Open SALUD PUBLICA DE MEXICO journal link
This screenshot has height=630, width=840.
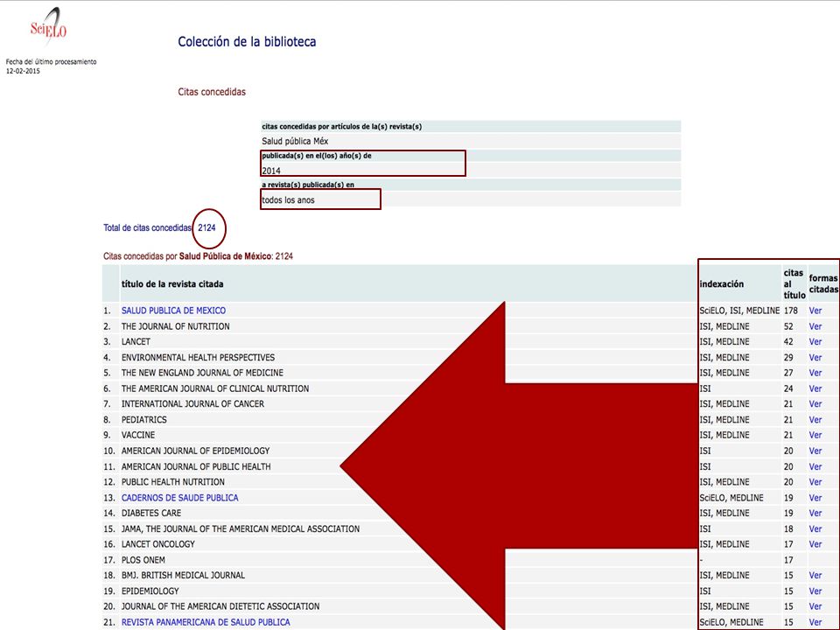[173, 311]
